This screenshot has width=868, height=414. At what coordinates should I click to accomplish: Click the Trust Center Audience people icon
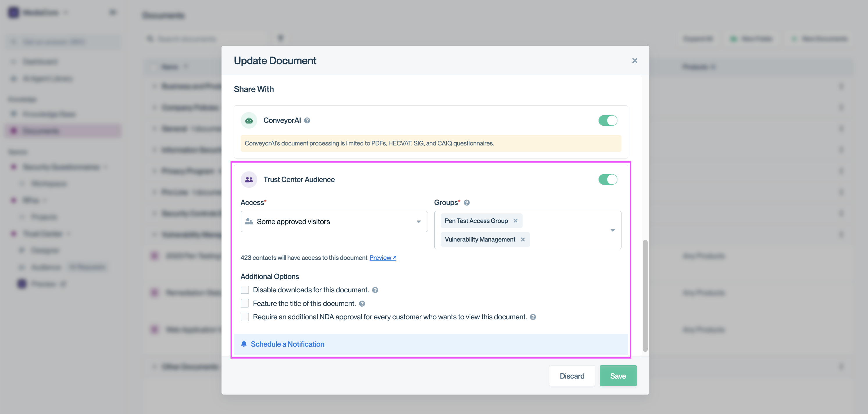point(249,180)
